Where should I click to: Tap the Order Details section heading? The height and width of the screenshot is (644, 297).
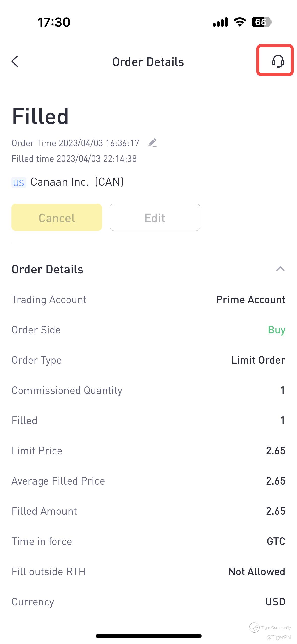click(47, 269)
